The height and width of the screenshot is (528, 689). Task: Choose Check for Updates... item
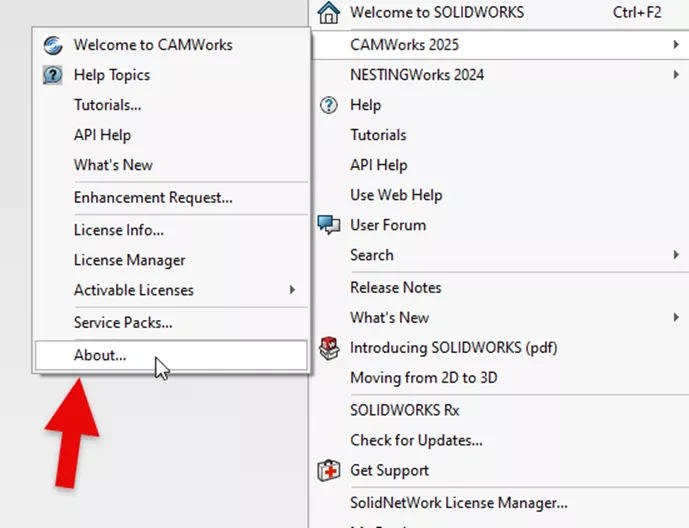tap(500, 440)
